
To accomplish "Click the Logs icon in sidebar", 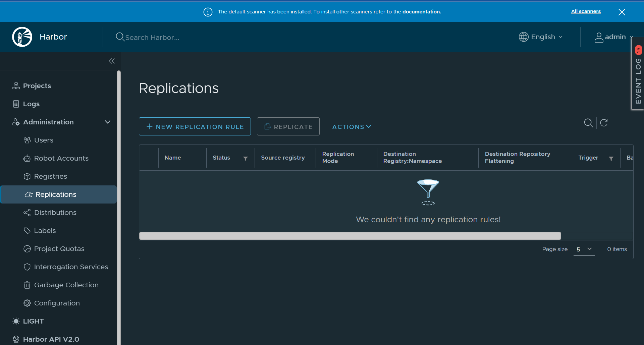I will click(16, 104).
